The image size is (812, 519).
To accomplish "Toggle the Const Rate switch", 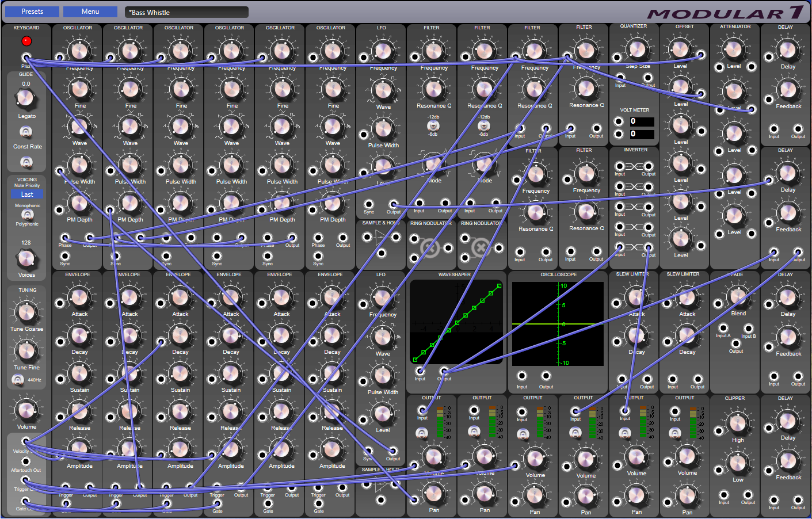I will (26, 162).
